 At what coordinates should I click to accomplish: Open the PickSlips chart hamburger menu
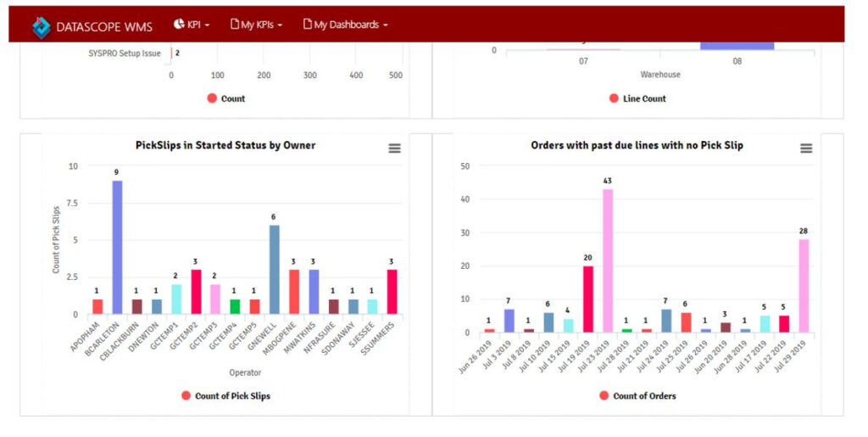[394, 148]
